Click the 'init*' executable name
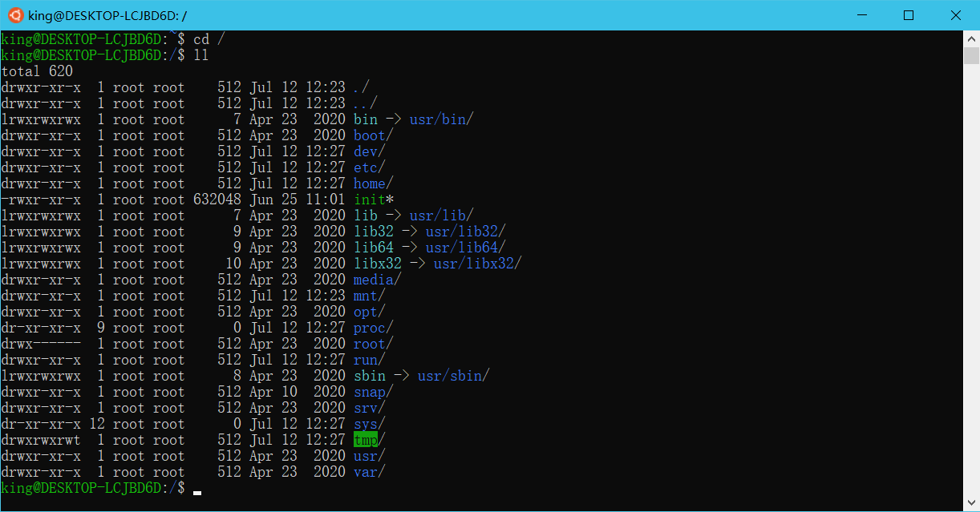Image resolution: width=980 pixels, height=512 pixels. point(374,200)
